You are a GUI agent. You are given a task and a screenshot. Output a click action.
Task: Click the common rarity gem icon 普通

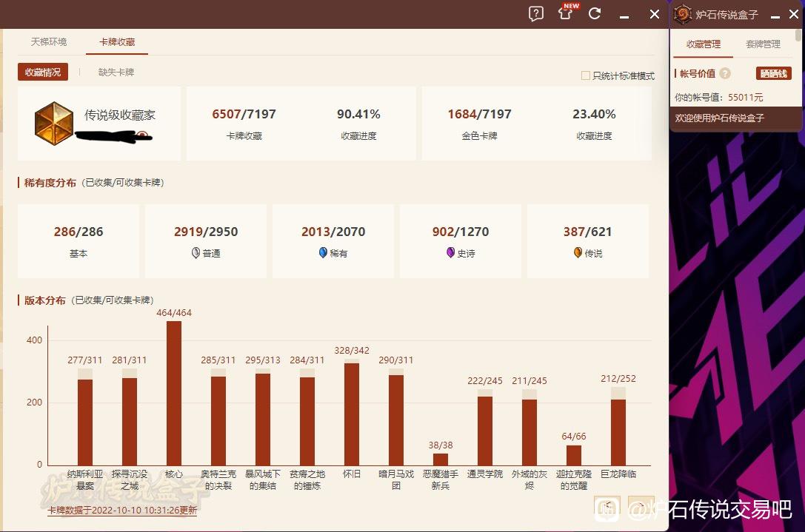pyautogui.click(x=196, y=253)
